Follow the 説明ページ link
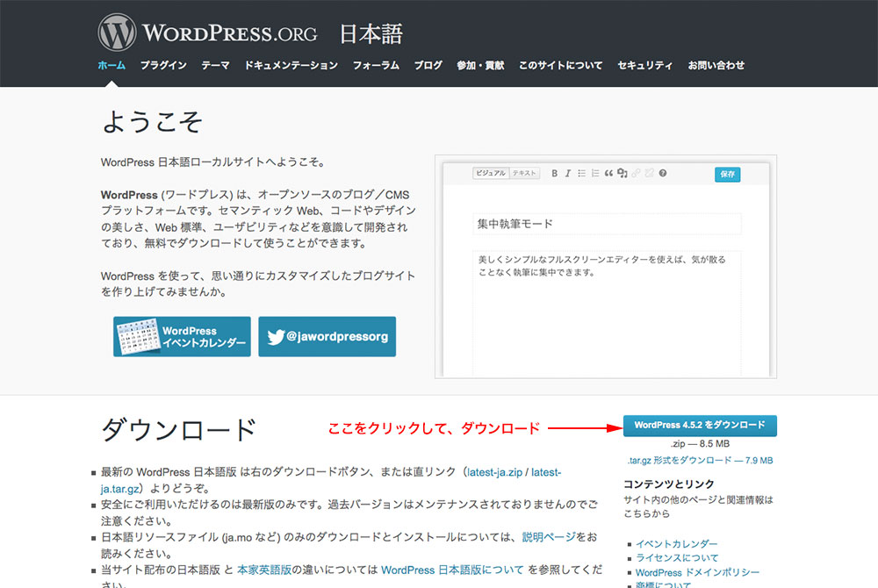Screen dimensions: 878x588 click(549, 537)
